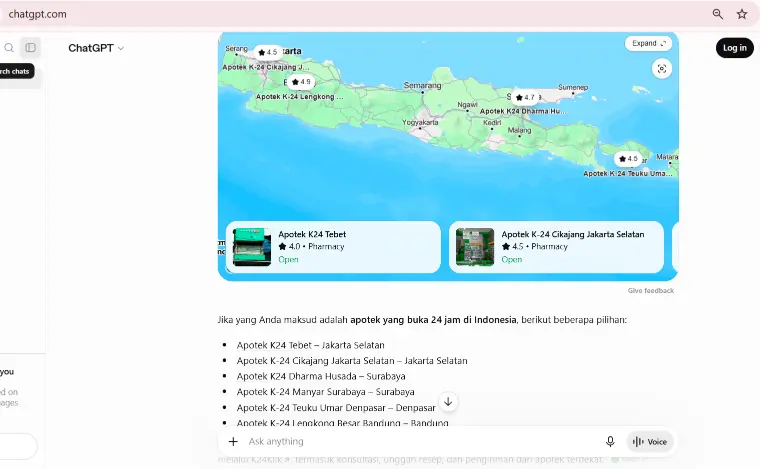
Task: Click the Apotek K24 Tebet thumbnail
Action: [252, 247]
